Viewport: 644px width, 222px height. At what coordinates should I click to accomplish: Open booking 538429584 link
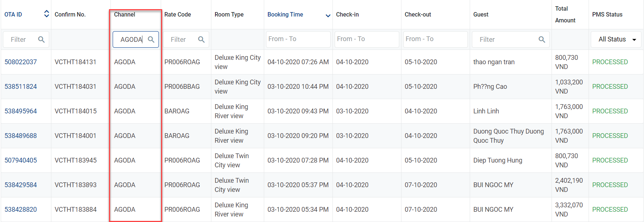[21, 185]
